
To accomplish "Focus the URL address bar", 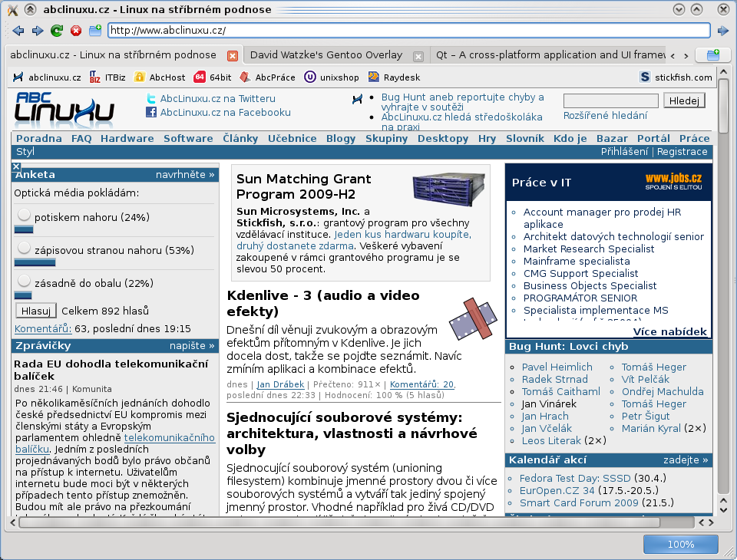I will point(409,31).
